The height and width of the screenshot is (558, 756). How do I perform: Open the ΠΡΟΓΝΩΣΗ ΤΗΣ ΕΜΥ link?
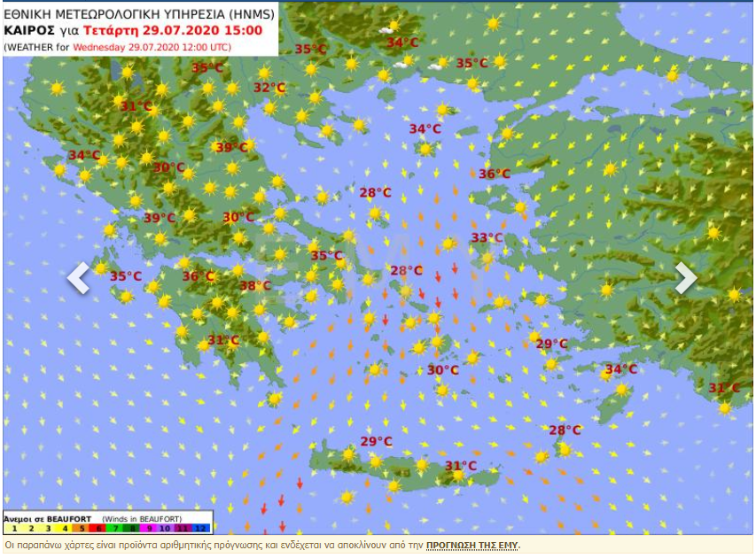pos(472,545)
